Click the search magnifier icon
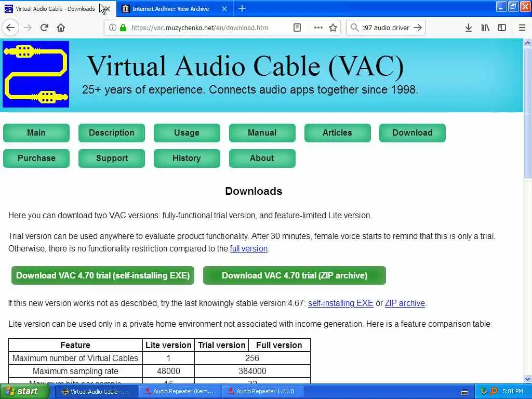The height and width of the screenshot is (399, 532). coord(354,28)
